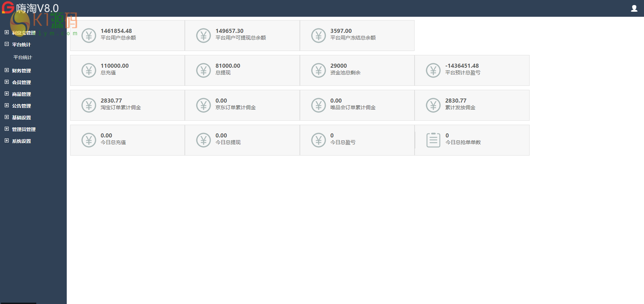The width and height of the screenshot is (644, 304).
Task: Click the 今日总充值 label
Action: click(x=113, y=142)
